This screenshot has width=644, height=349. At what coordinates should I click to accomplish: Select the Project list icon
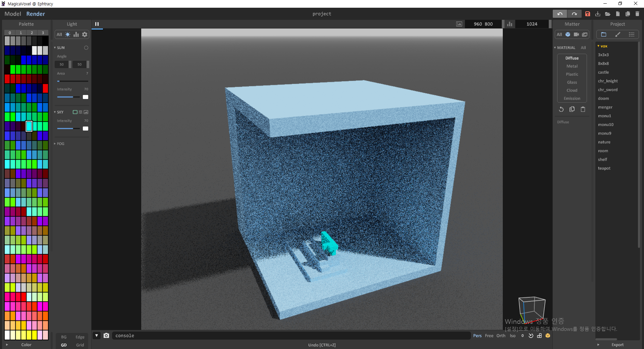pyautogui.click(x=632, y=34)
